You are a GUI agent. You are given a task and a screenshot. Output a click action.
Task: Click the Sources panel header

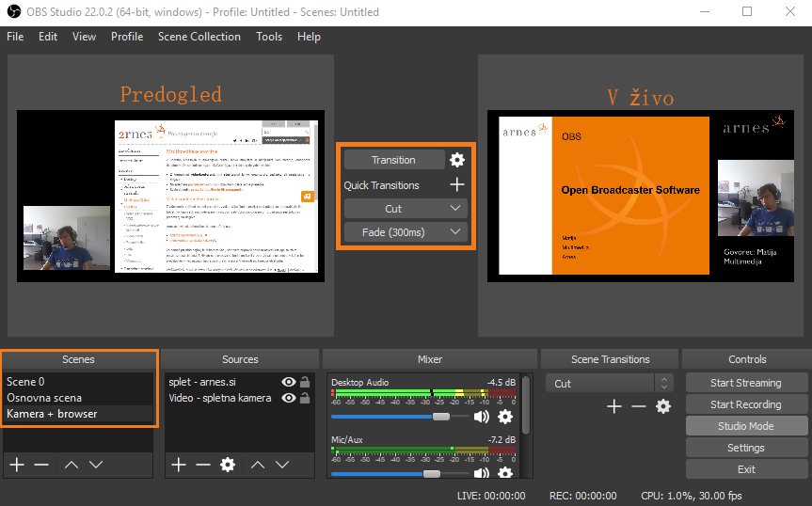coord(240,359)
